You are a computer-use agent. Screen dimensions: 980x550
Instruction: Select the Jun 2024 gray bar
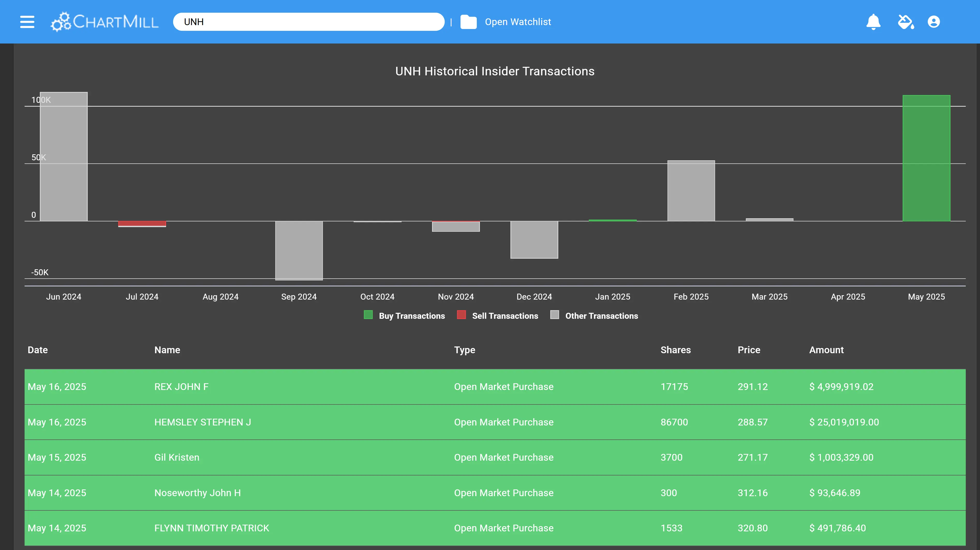click(64, 157)
